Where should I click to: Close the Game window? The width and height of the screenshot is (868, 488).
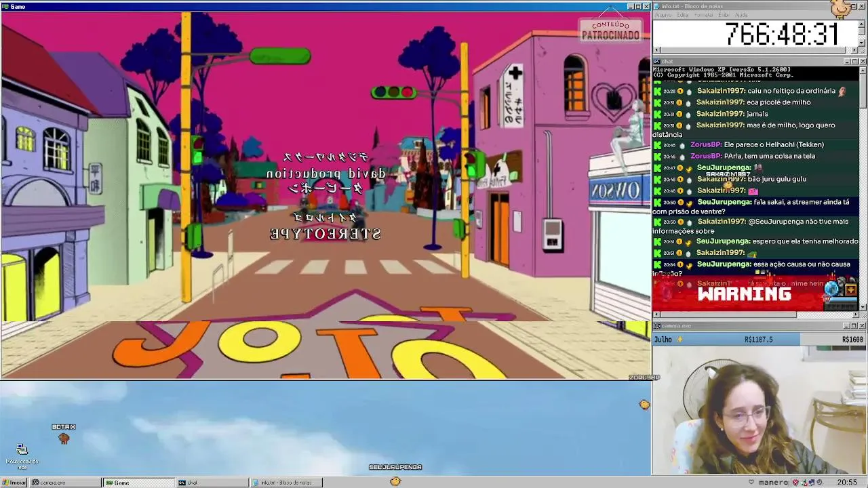[x=646, y=6]
